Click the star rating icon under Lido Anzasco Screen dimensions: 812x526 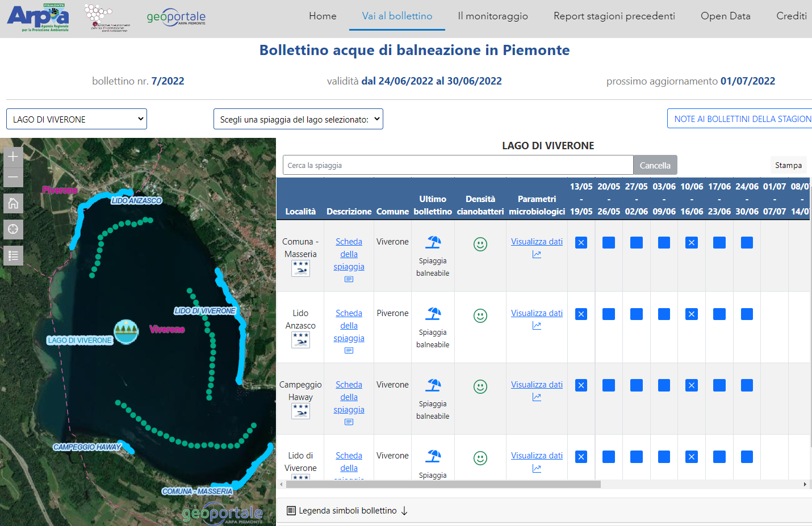point(300,340)
